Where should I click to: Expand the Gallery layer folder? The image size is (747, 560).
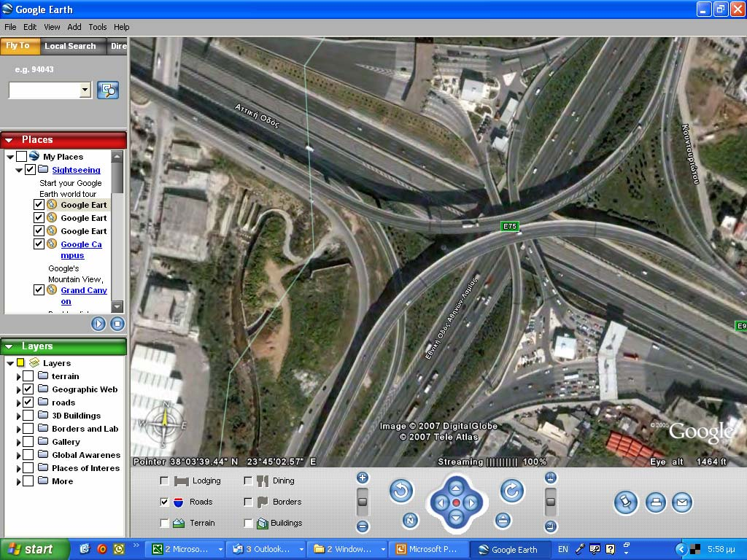click(18, 443)
